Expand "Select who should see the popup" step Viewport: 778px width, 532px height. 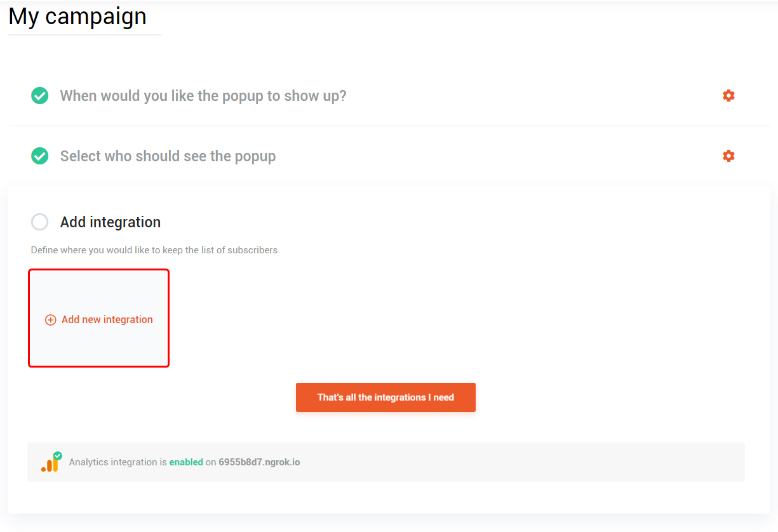point(168,156)
